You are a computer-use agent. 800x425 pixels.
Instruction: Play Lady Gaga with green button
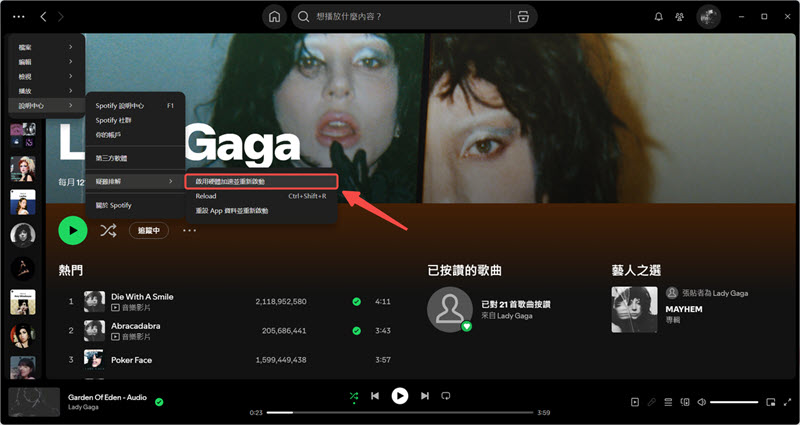(x=73, y=231)
